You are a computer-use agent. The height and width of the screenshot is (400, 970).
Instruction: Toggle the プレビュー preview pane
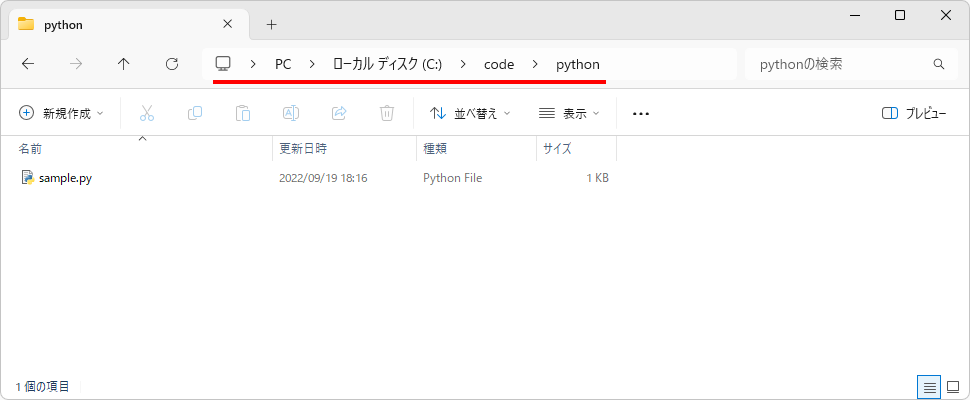click(914, 113)
